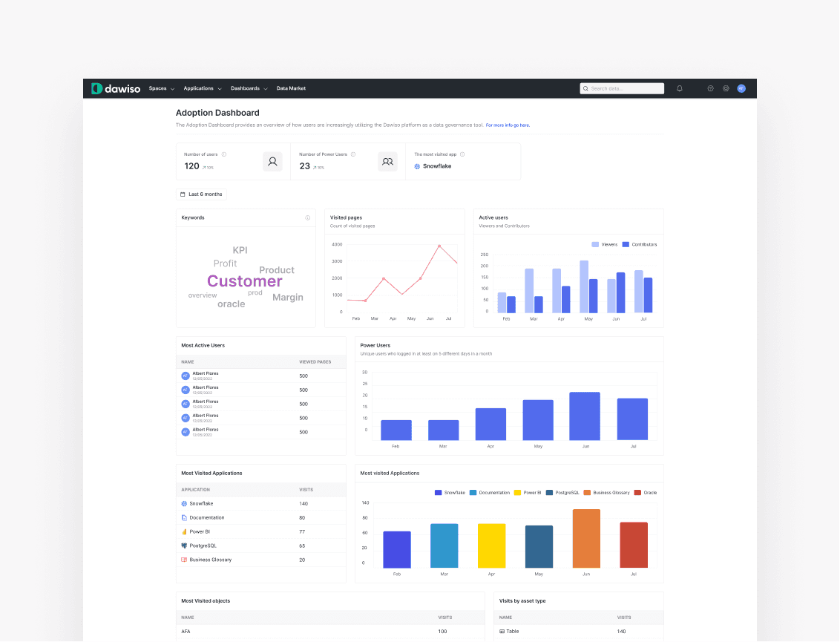840x642 pixels.
Task: Click the Business Glossary row icon
Action: point(184,560)
